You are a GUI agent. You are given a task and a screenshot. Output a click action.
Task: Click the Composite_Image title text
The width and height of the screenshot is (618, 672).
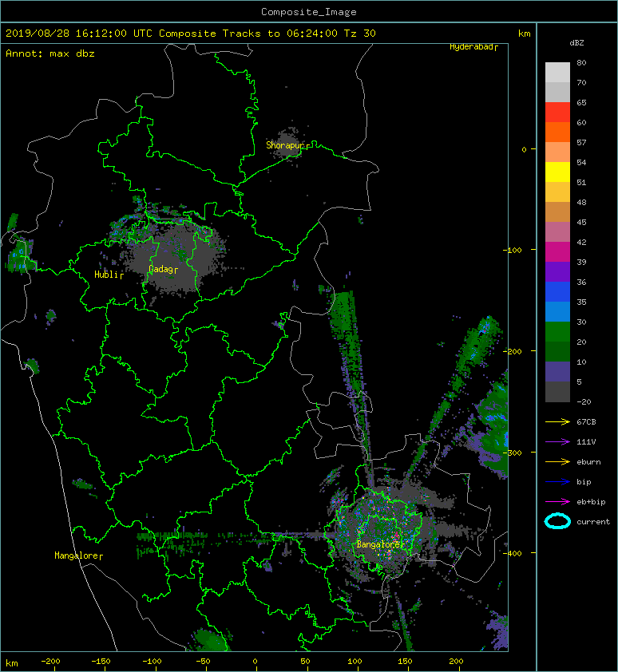pyautogui.click(x=309, y=12)
